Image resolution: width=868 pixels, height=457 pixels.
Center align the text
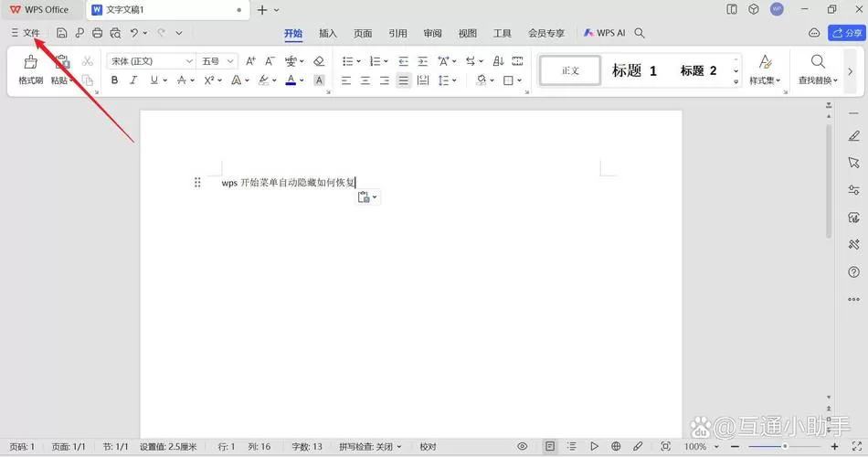(x=365, y=80)
